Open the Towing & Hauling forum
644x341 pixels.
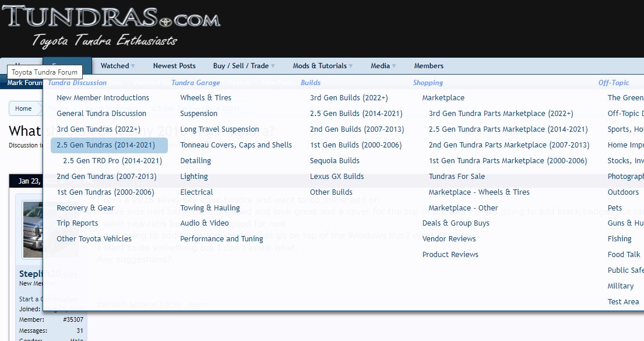click(210, 208)
